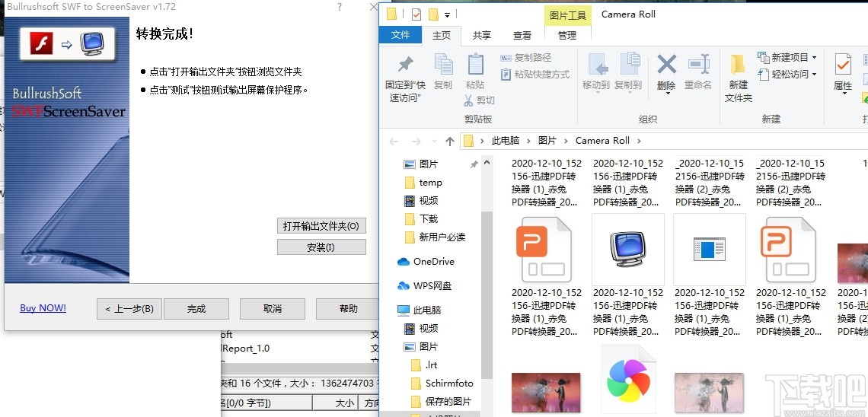Open the Easy Access (轻松访问) dropdown

point(787,74)
